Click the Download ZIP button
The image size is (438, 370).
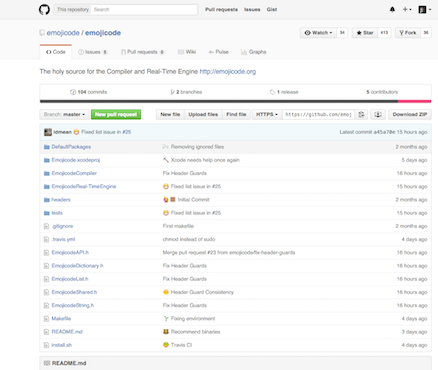coord(410,114)
